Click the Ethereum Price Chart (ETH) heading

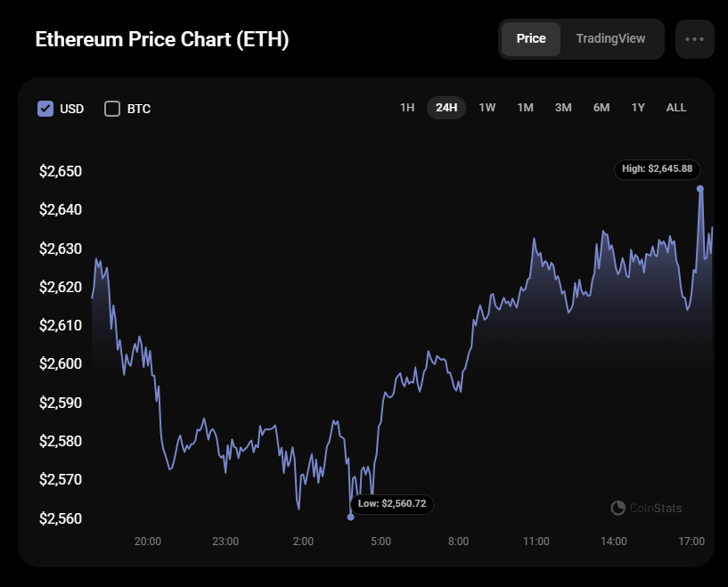coord(162,40)
